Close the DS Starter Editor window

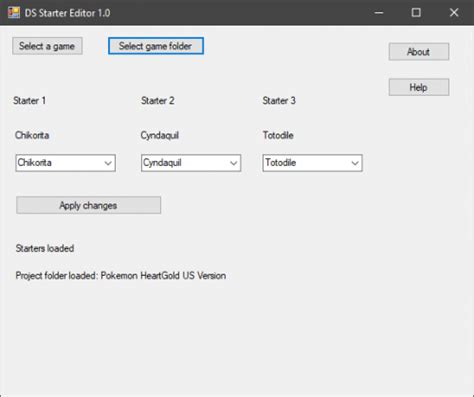(454, 13)
